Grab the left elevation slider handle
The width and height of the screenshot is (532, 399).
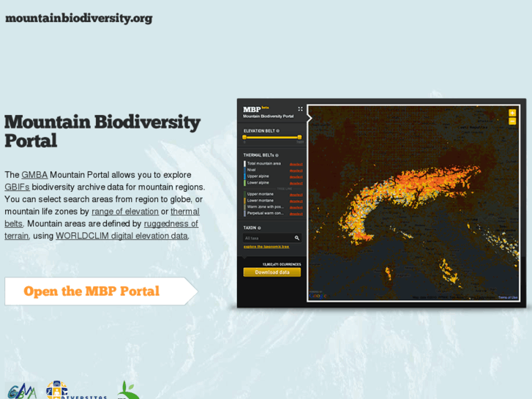(x=244, y=137)
